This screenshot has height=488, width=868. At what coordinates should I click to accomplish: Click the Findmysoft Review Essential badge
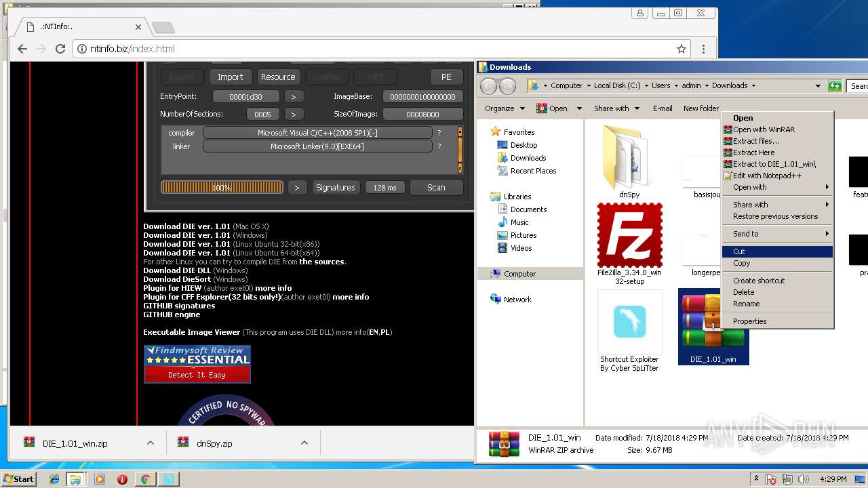click(197, 364)
